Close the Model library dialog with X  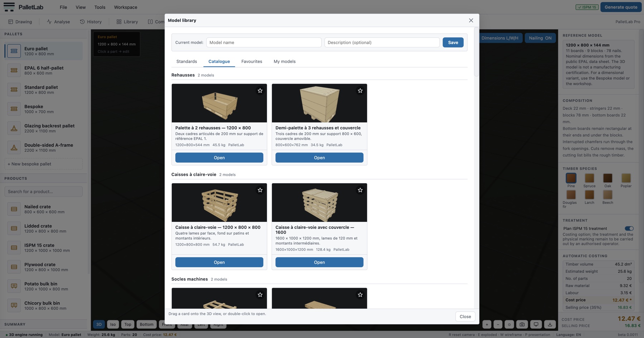[471, 20]
